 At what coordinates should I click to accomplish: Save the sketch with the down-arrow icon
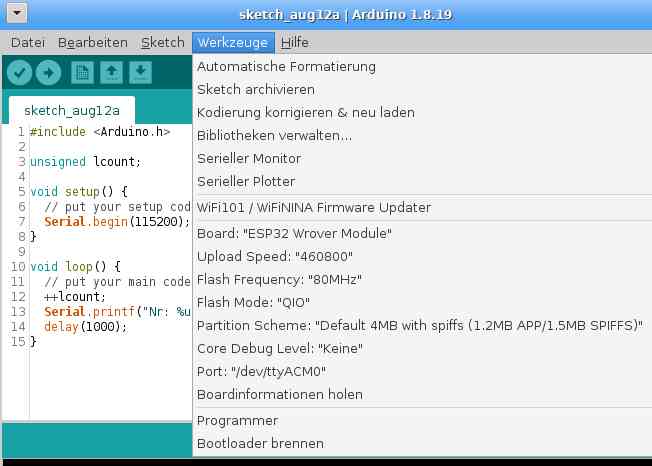click(x=141, y=73)
